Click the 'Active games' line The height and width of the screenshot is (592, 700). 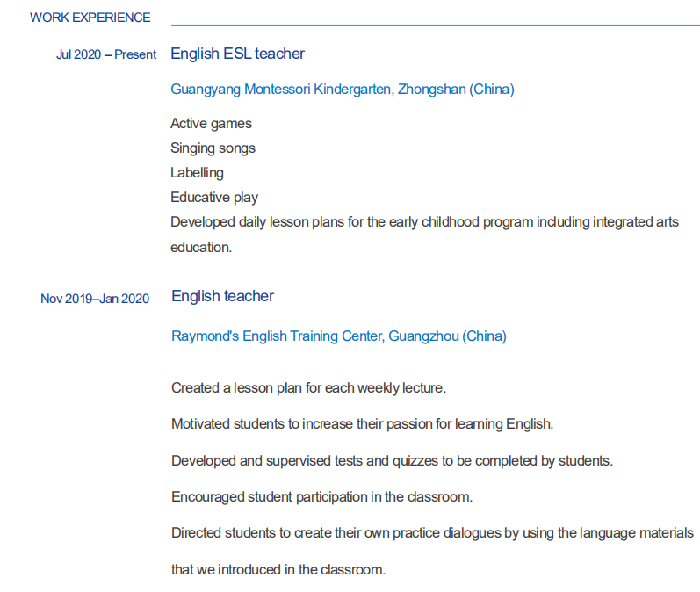(x=211, y=124)
